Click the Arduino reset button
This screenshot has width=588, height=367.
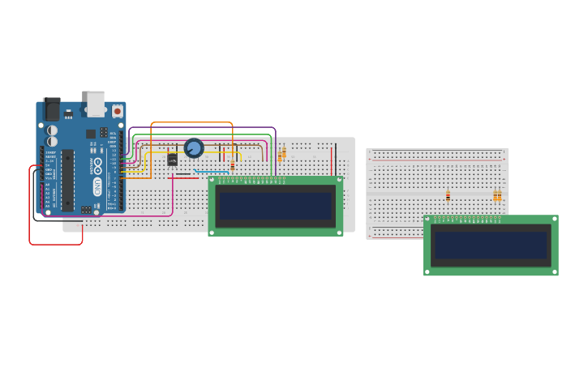click(x=118, y=110)
